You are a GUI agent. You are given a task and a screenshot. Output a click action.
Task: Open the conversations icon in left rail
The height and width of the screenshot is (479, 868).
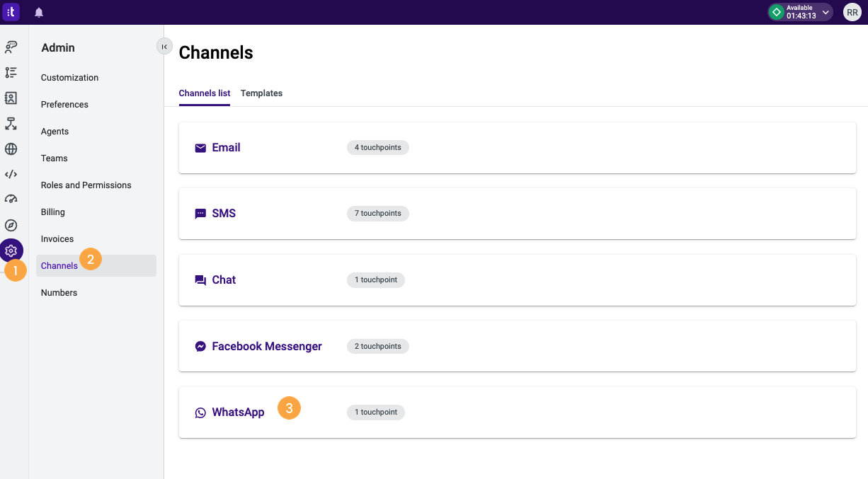(x=11, y=47)
